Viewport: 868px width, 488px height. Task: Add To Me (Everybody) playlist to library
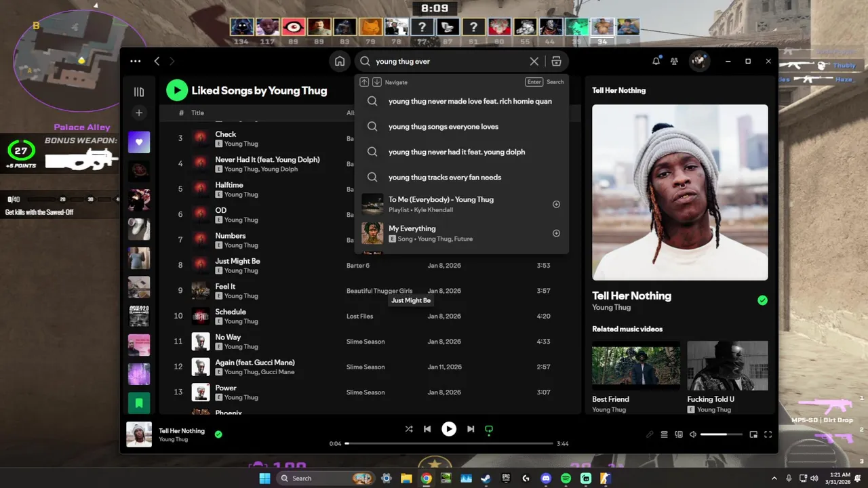(x=556, y=204)
